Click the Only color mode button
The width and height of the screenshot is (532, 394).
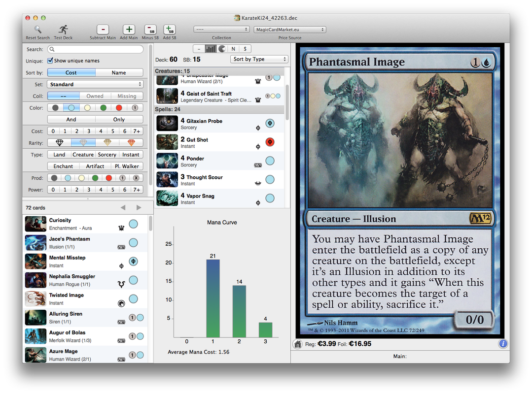[119, 119]
